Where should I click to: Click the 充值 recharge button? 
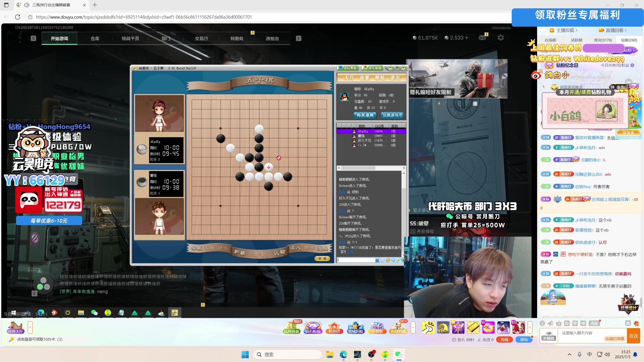point(504,339)
